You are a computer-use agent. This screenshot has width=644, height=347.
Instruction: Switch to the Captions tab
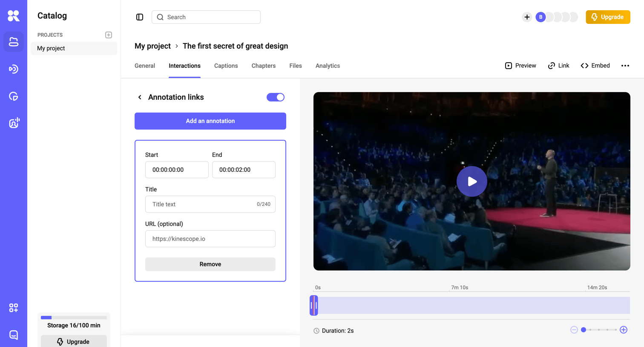[x=226, y=66]
